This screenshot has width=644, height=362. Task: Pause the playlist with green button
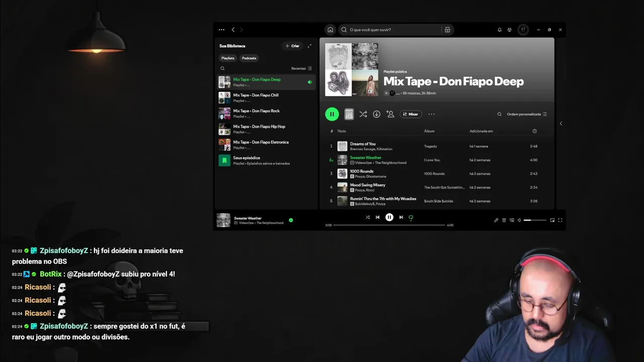(x=332, y=114)
